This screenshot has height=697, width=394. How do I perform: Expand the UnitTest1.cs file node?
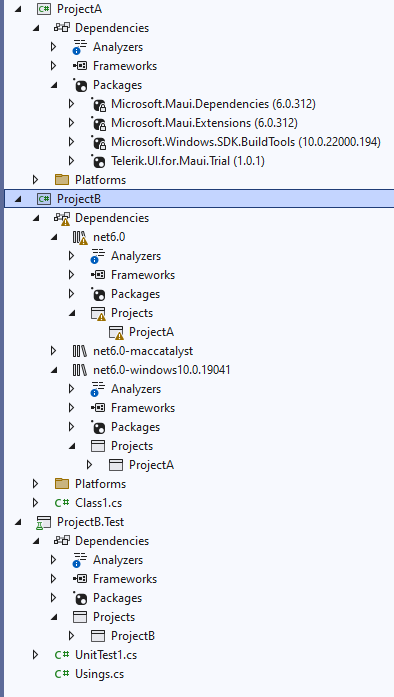click(x=36, y=655)
